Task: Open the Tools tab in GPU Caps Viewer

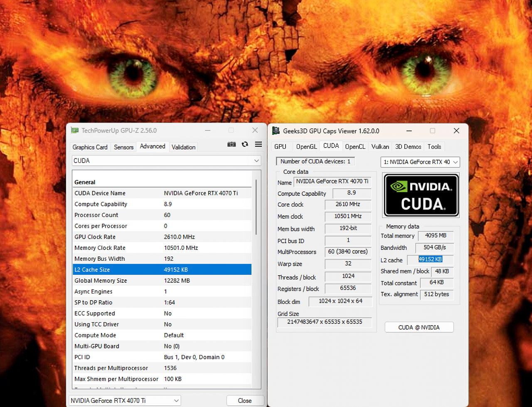Action: (434, 146)
